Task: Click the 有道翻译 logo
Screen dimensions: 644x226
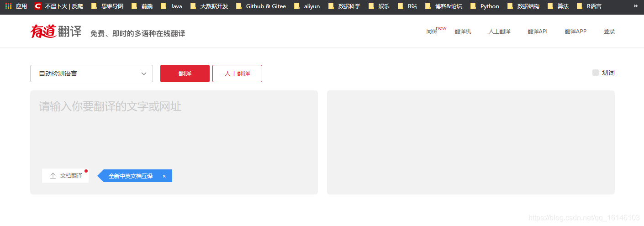Action: [x=56, y=31]
